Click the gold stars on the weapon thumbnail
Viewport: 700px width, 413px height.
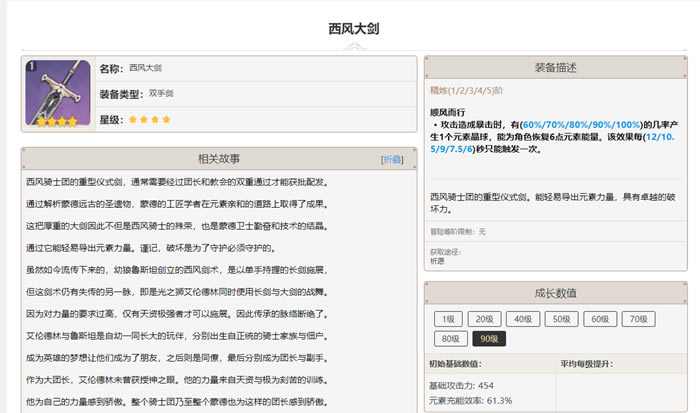tap(58, 123)
